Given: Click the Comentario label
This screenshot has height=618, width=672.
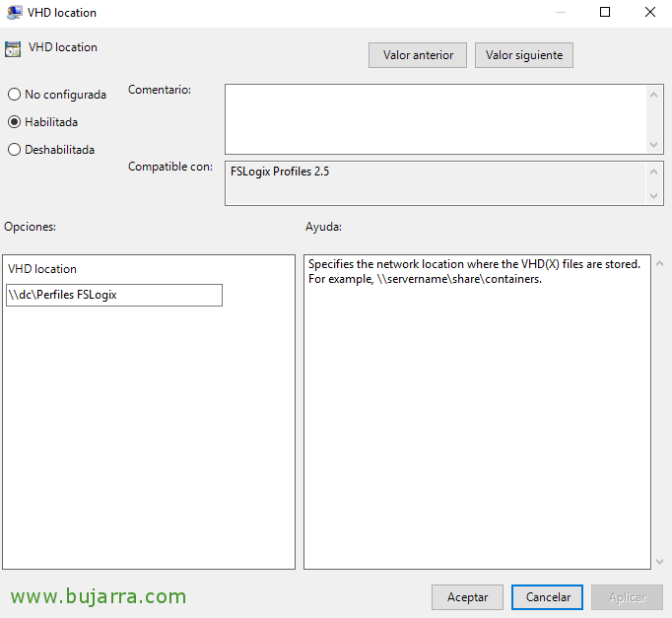Looking at the screenshot, I should [160, 90].
